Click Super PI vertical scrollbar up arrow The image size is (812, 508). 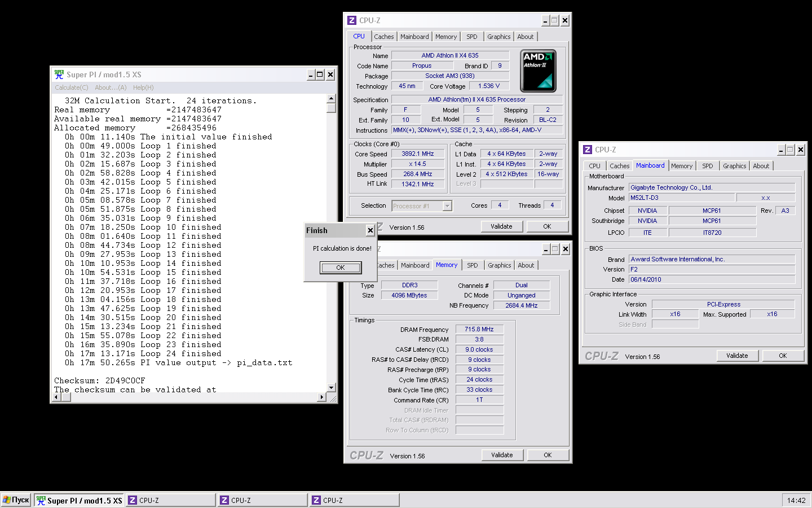tap(331, 98)
